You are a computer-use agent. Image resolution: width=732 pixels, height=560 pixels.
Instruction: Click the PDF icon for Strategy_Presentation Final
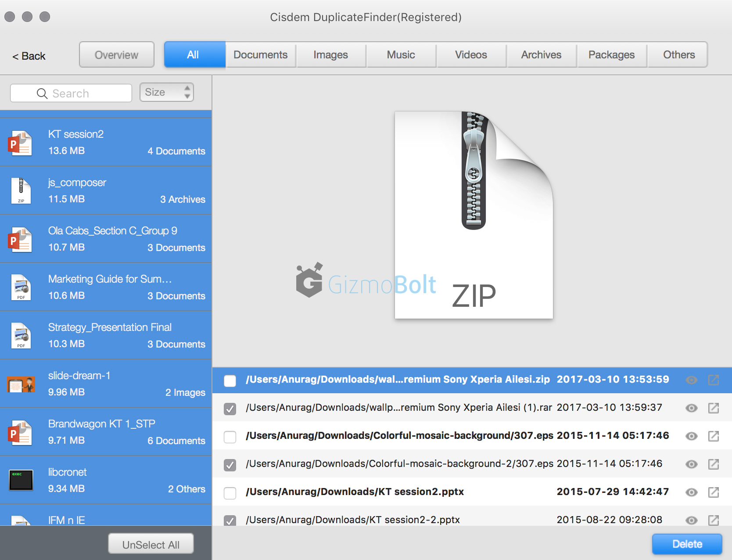tap(21, 336)
